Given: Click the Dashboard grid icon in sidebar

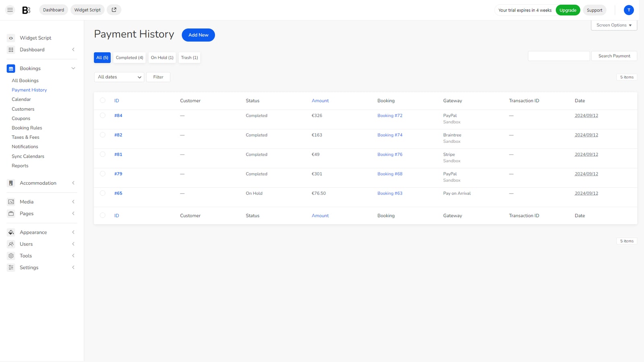Looking at the screenshot, I should (x=10, y=49).
